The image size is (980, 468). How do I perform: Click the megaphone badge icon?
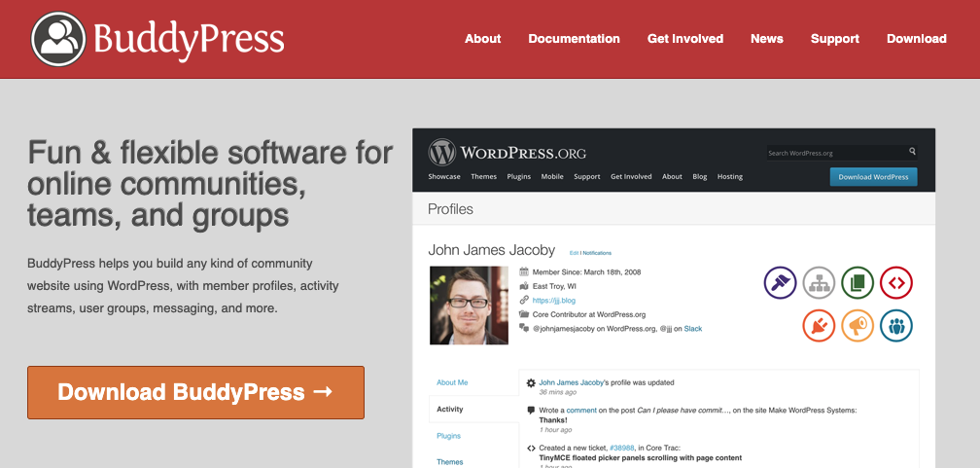tap(857, 325)
